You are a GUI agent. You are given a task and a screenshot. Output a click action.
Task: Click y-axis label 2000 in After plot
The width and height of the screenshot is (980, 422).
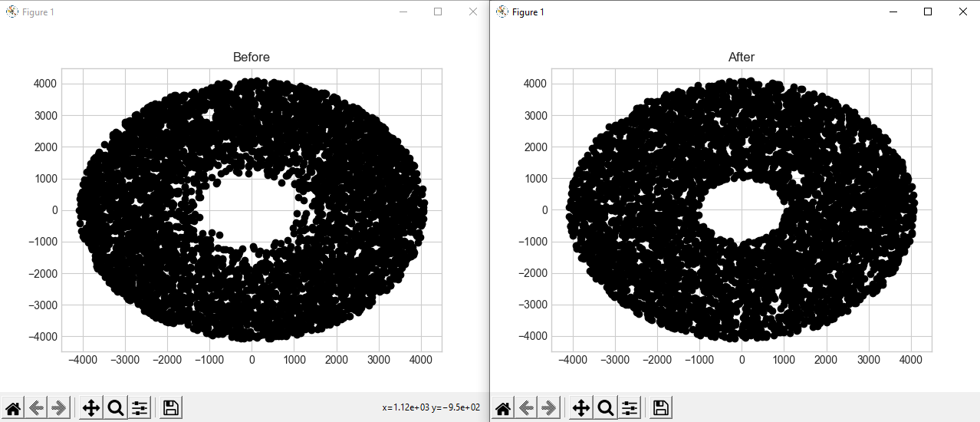click(536, 147)
